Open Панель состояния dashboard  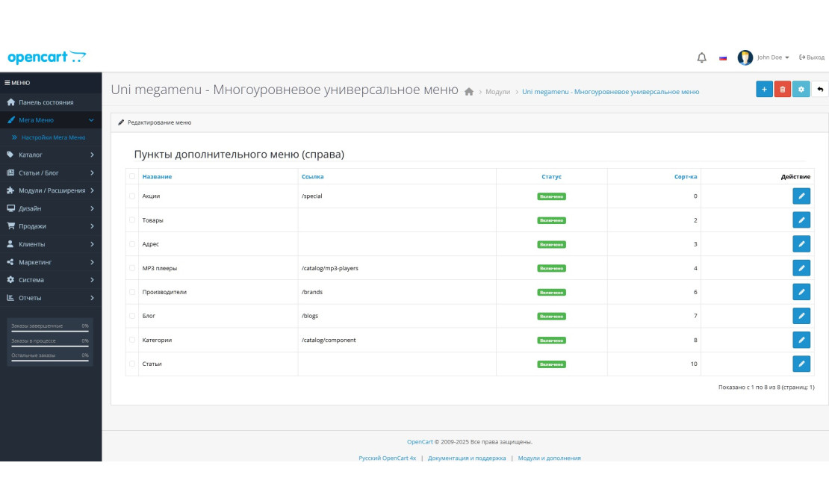point(51,102)
